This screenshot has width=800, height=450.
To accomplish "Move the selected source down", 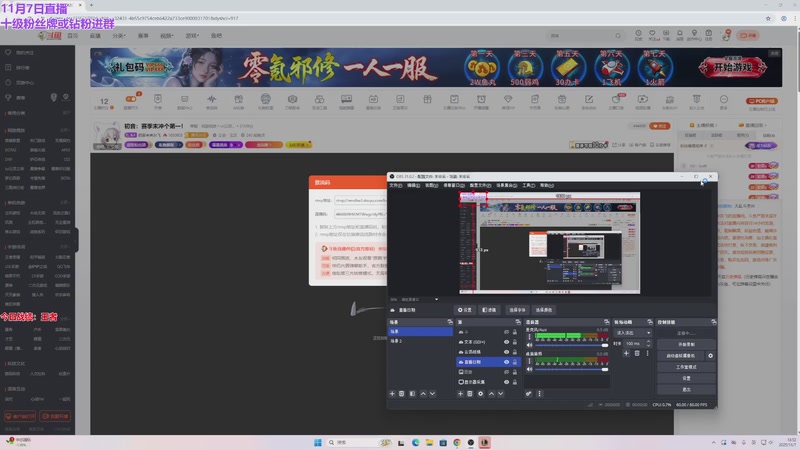I will 501,394.
